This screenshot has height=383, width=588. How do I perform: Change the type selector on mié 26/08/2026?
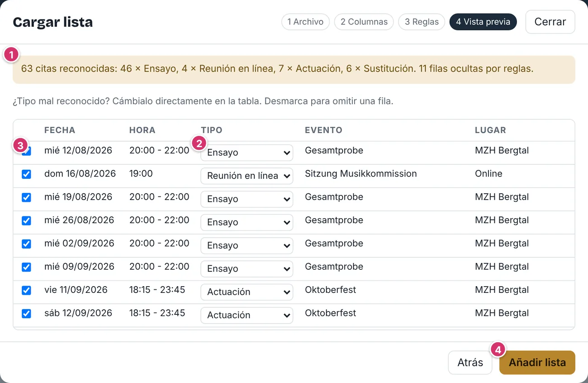247,222
